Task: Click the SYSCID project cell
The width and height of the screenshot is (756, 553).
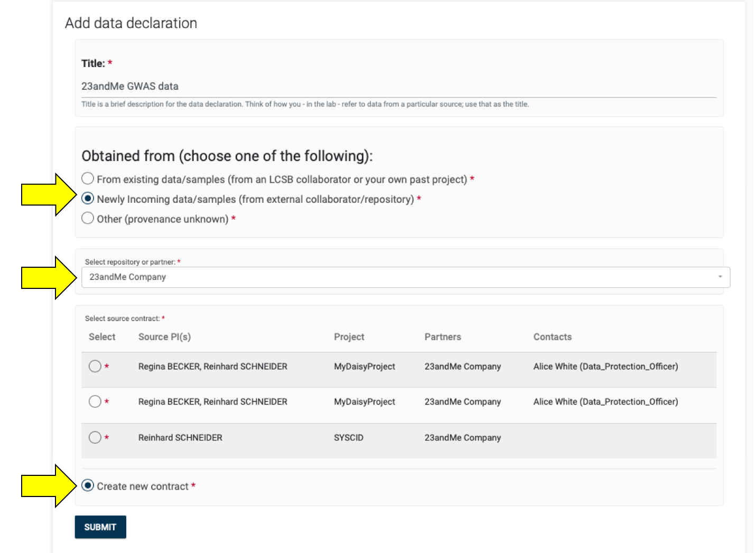Action: tap(348, 438)
